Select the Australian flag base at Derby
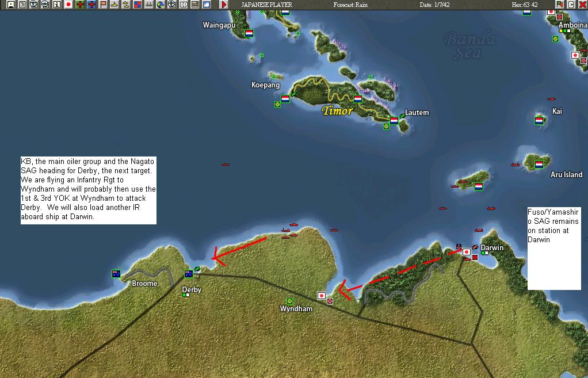This screenshot has width=588, height=378. [189, 274]
